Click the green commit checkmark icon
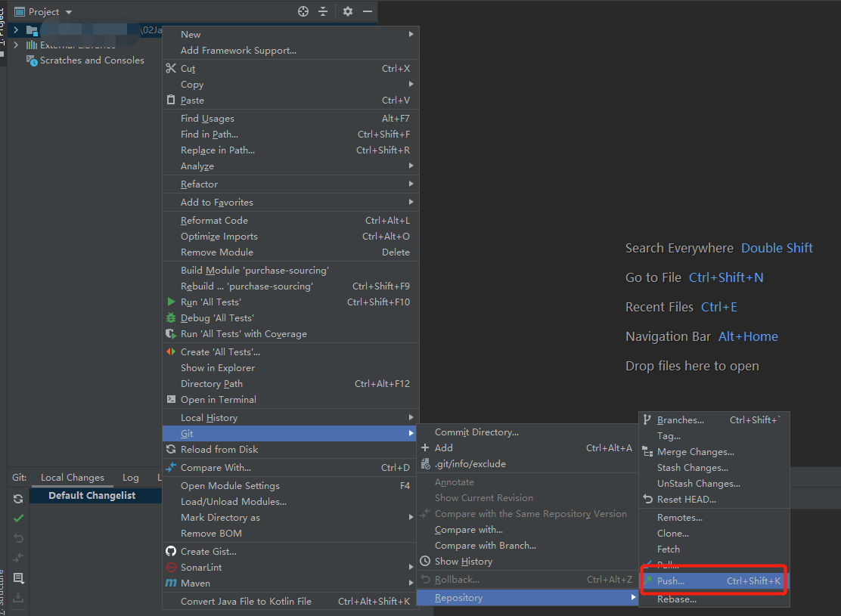Screen dimensions: 841x616 click(x=18, y=518)
